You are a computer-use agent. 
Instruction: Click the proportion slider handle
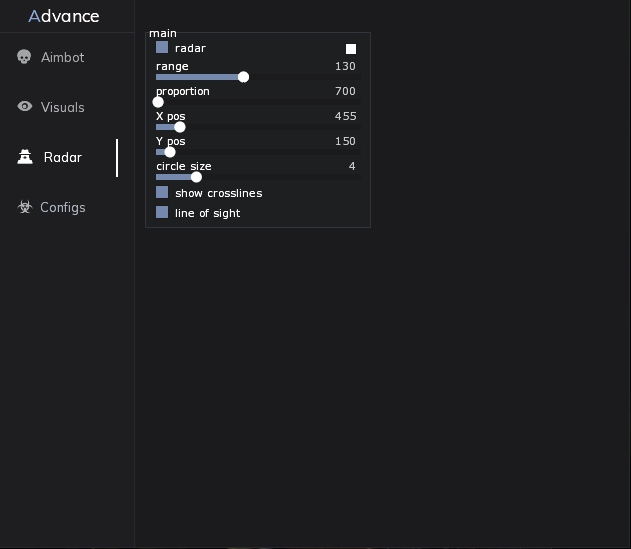coord(158,102)
